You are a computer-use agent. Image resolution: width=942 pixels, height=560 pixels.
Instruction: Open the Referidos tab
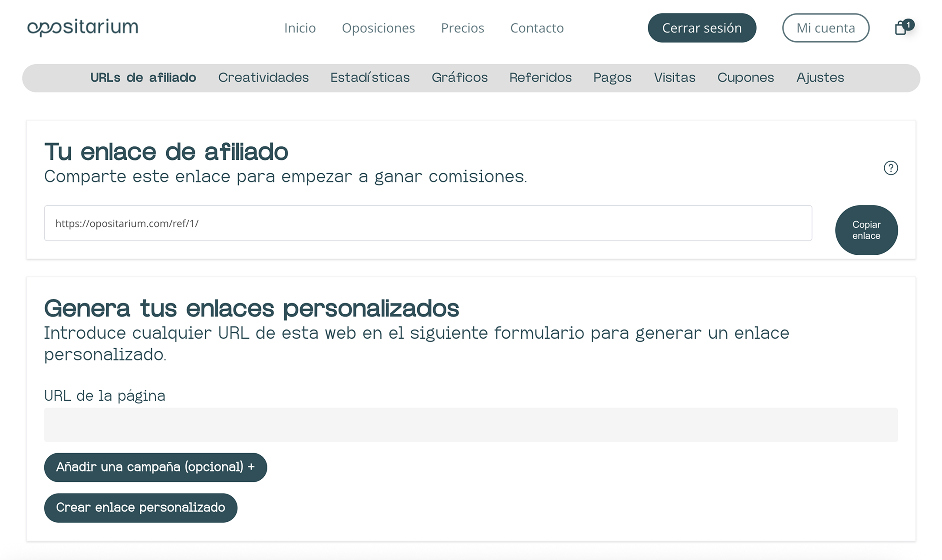click(x=540, y=78)
